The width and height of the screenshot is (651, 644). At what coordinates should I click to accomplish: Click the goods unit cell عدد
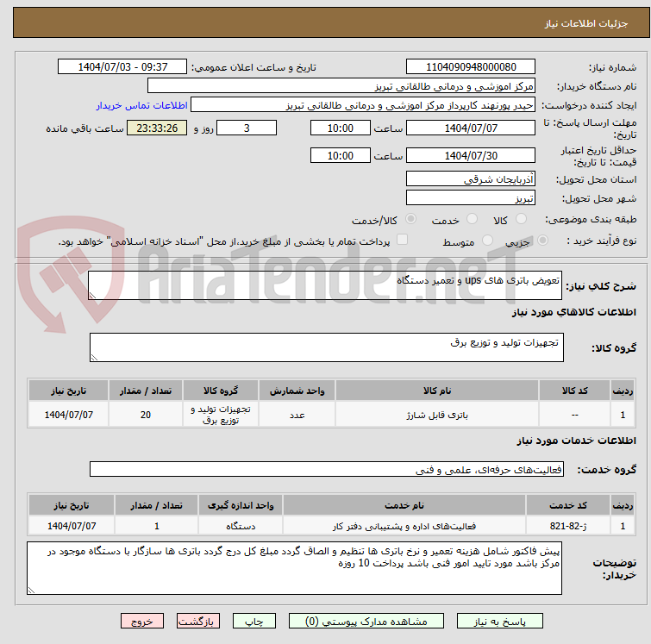pyautogui.click(x=297, y=415)
